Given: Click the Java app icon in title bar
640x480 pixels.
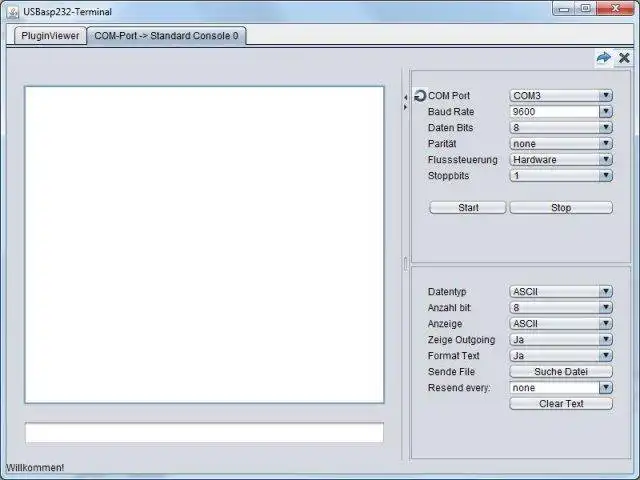Looking at the screenshot, I should 13,12.
